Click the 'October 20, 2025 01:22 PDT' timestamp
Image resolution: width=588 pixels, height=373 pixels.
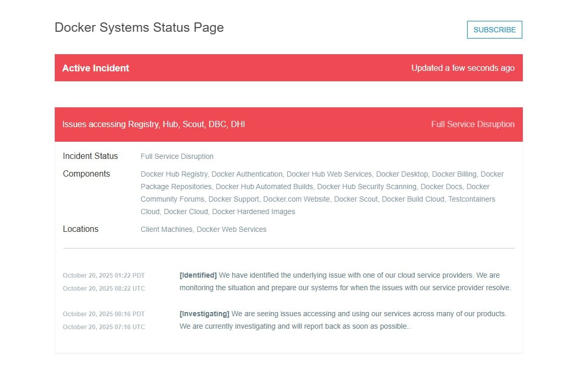point(104,276)
